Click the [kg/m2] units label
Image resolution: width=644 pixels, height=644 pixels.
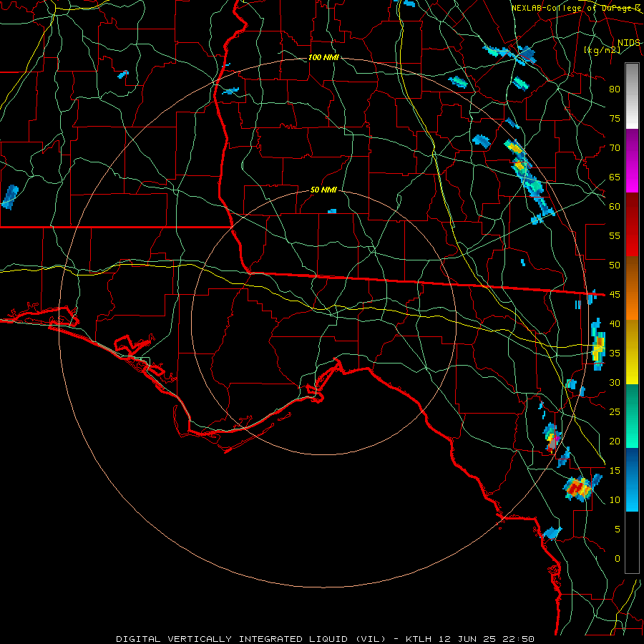click(602, 50)
